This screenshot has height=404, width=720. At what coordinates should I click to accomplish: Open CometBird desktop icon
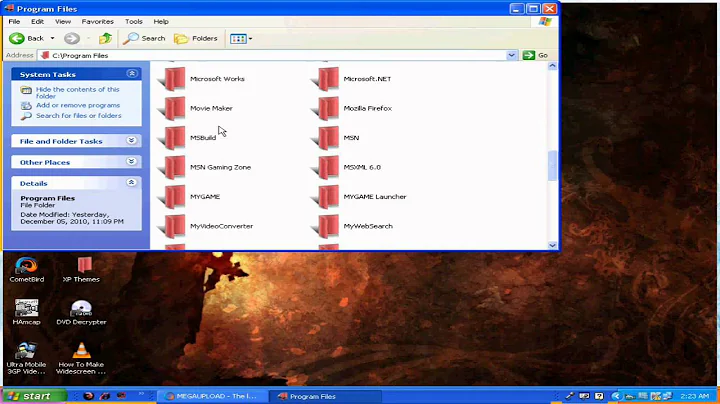[x=27, y=270]
